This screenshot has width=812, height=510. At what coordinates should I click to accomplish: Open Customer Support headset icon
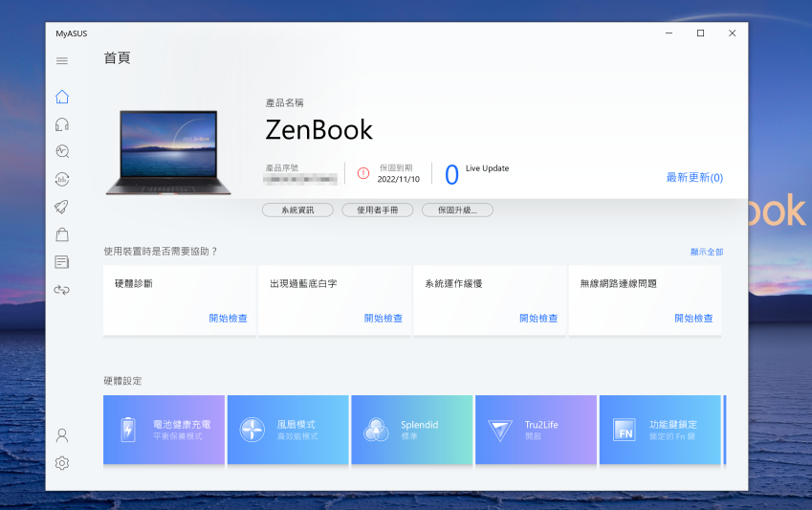(62, 124)
